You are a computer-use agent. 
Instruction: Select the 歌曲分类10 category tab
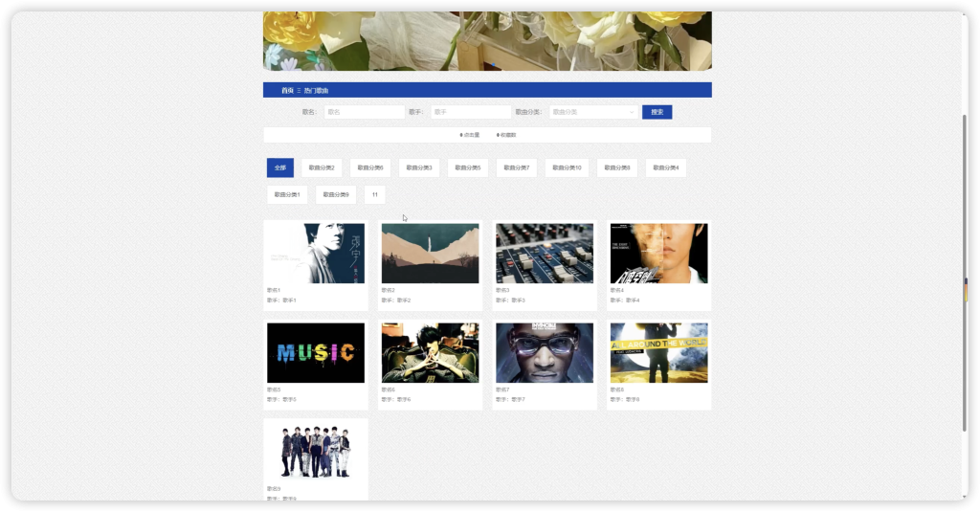click(567, 167)
